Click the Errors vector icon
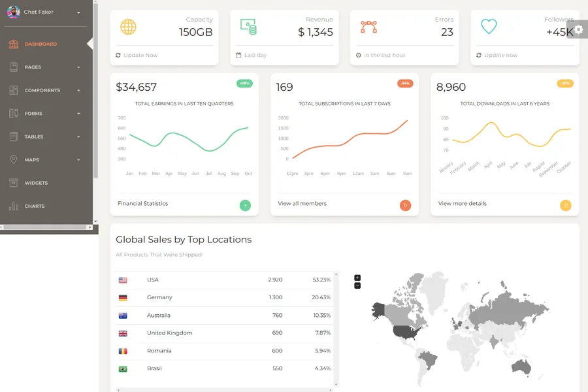The height and width of the screenshot is (392, 588). (368, 27)
